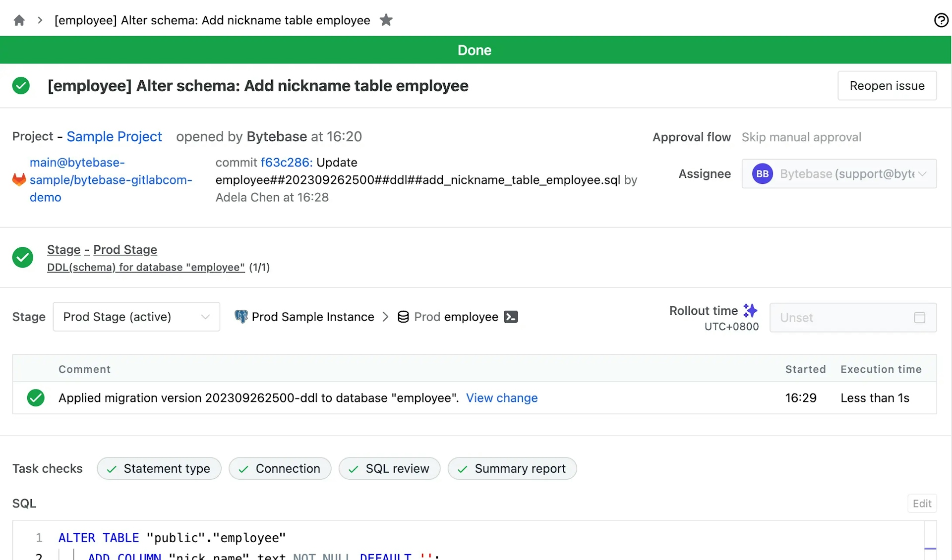Click the Reopen issue button
This screenshot has width=952, height=560.
point(887,85)
